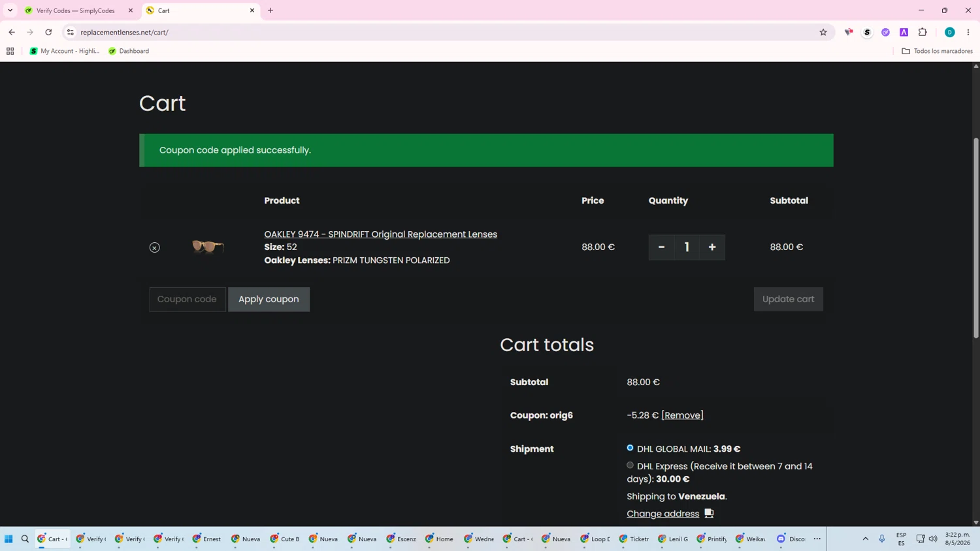Open a new browser tab
Screen dimensions: 980x551
click(x=270, y=10)
